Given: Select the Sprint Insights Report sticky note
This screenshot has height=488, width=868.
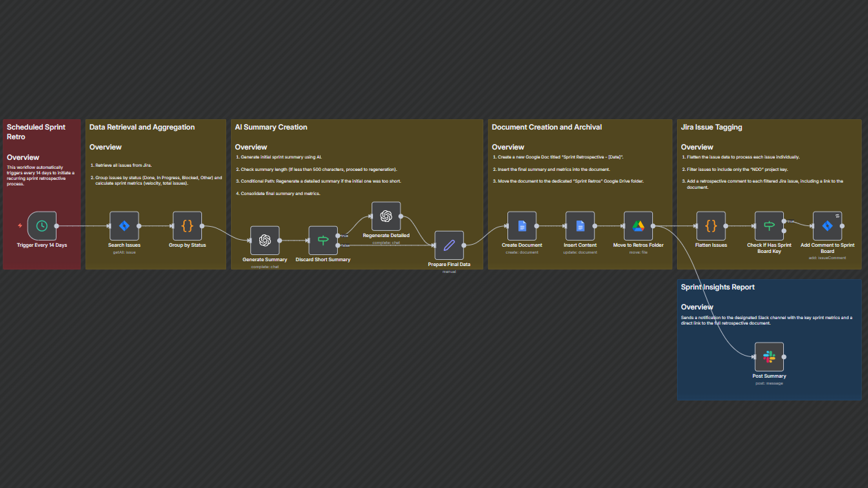Looking at the screenshot, I should pyautogui.click(x=716, y=287).
